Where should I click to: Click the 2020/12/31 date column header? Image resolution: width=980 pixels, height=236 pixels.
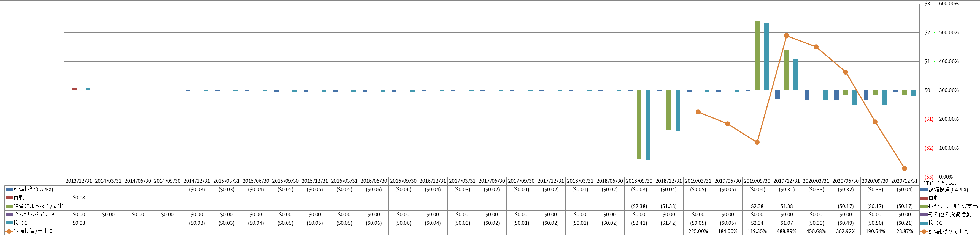[905, 181]
